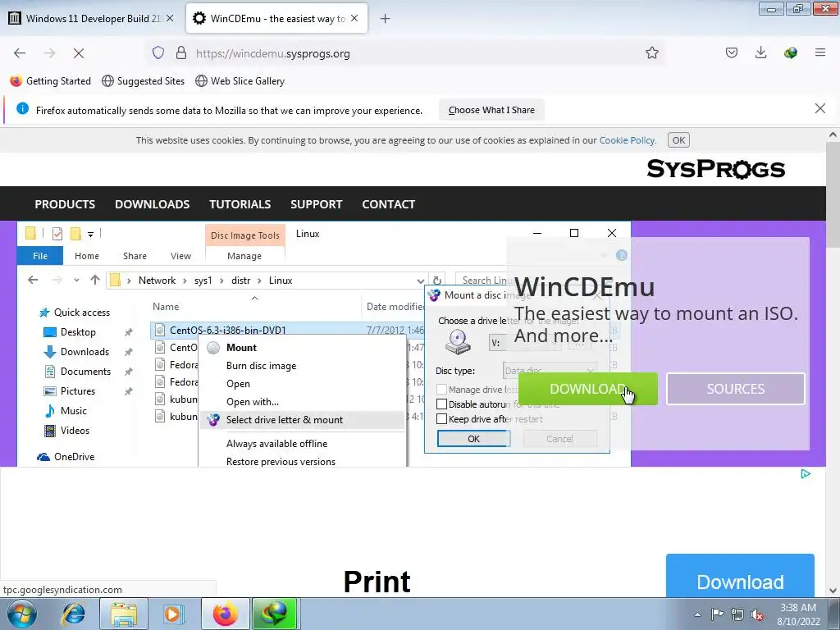840x630 pixels.
Task: Open the Getting Started bookmark
Action: 50,81
